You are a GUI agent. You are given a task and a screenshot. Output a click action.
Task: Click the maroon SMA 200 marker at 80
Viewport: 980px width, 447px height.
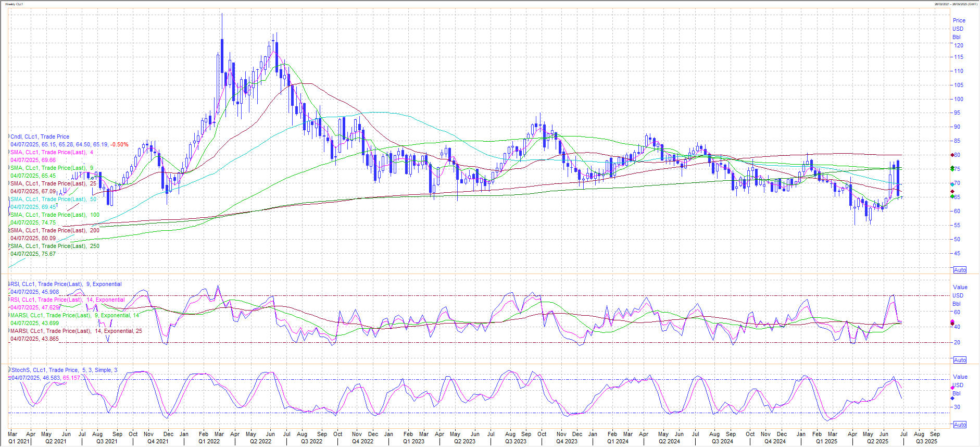click(952, 155)
